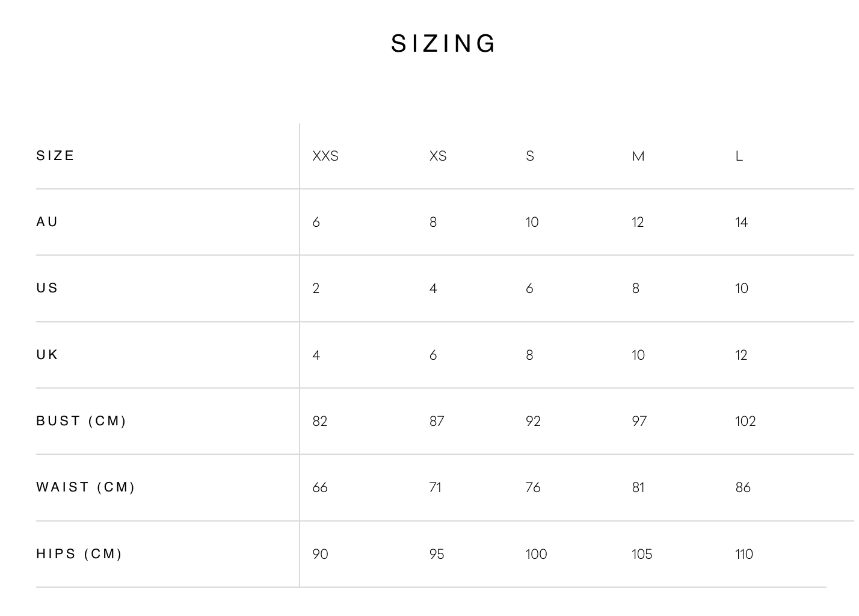The image size is (859, 616).
Task: Click the SIZING heading
Action: [443, 44]
